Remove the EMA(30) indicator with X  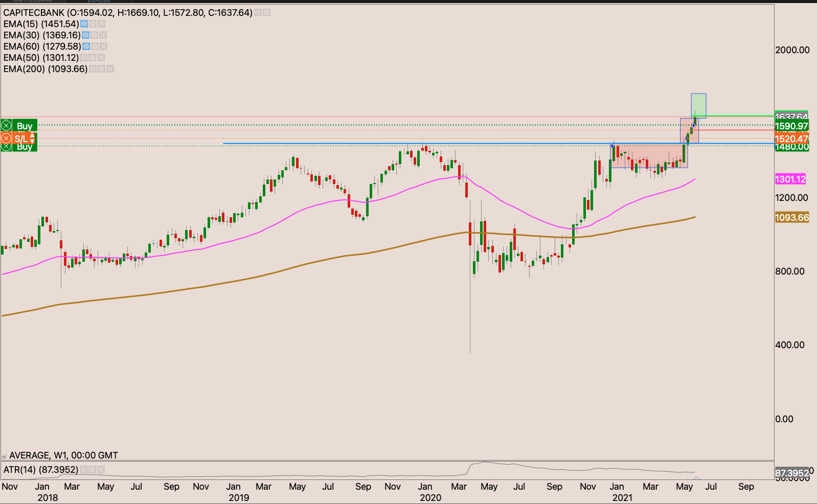(103, 35)
